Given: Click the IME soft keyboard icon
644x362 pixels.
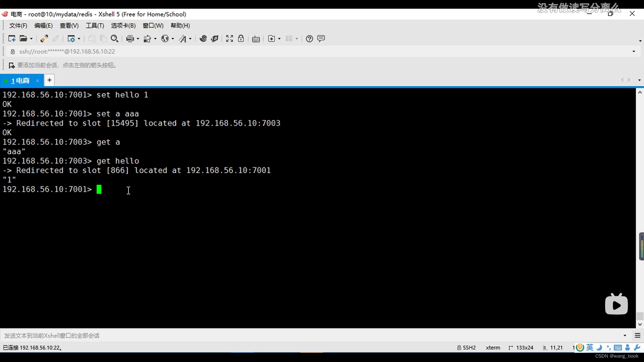Looking at the screenshot, I should pyautogui.click(x=618, y=348).
